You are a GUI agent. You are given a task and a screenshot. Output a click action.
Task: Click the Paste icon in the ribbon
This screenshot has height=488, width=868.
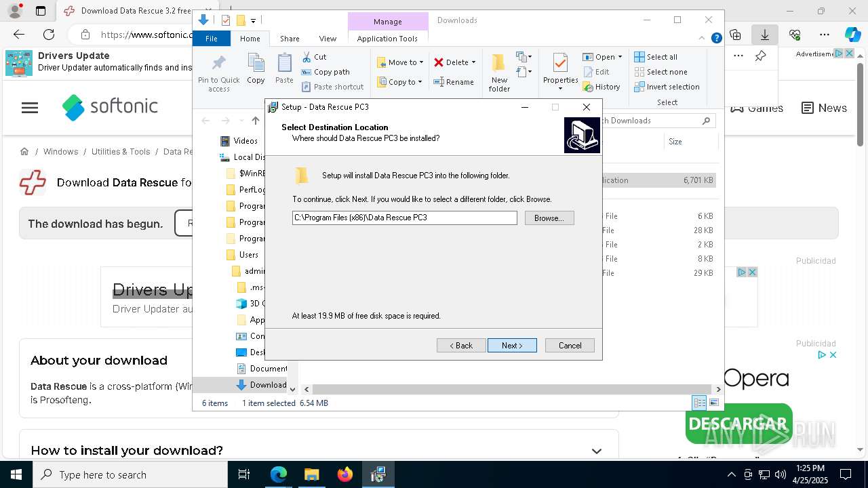284,69
